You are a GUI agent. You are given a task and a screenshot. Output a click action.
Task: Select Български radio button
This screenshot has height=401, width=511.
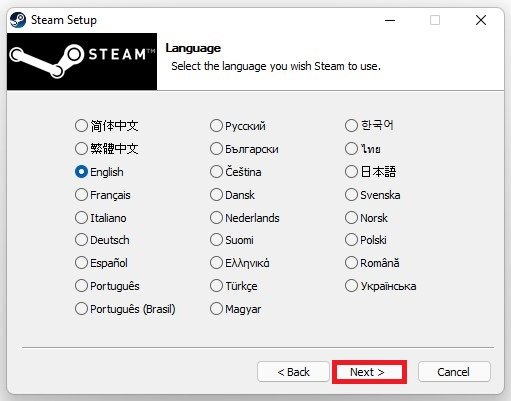216,149
